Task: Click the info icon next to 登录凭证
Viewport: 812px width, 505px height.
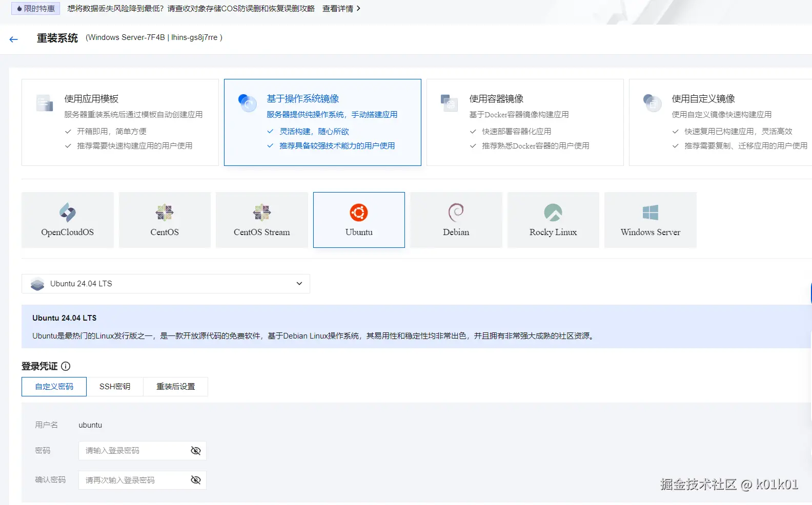Action: point(66,366)
